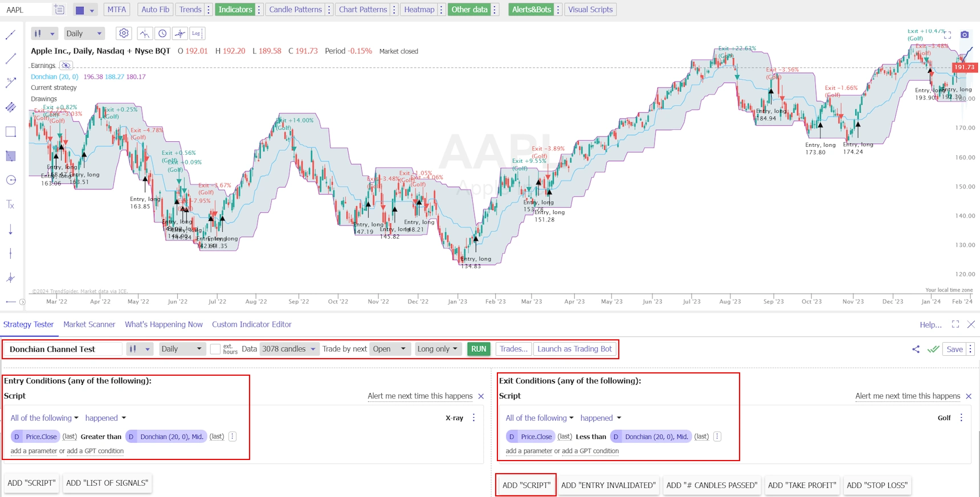Screen dimensions: 980x497
Task: Open the Trade by next Open dropdown
Action: tap(390, 349)
